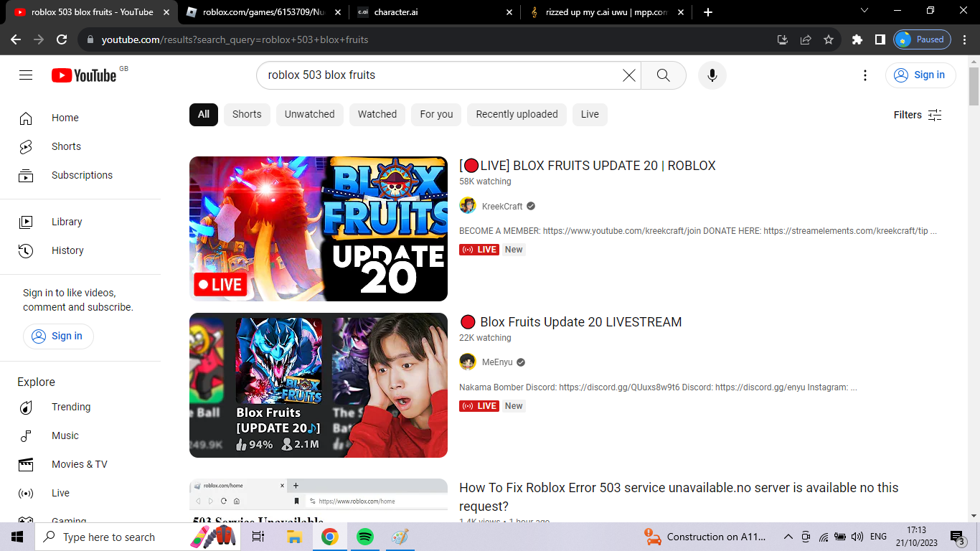Open a new browser tab
The height and width of the screenshot is (551, 980).
(x=708, y=12)
